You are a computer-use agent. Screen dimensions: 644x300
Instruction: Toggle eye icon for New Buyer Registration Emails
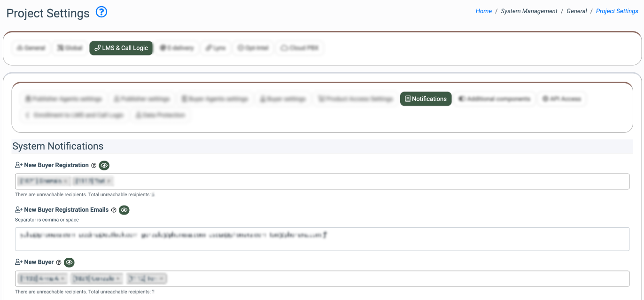pyautogui.click(x=124, y=210)
